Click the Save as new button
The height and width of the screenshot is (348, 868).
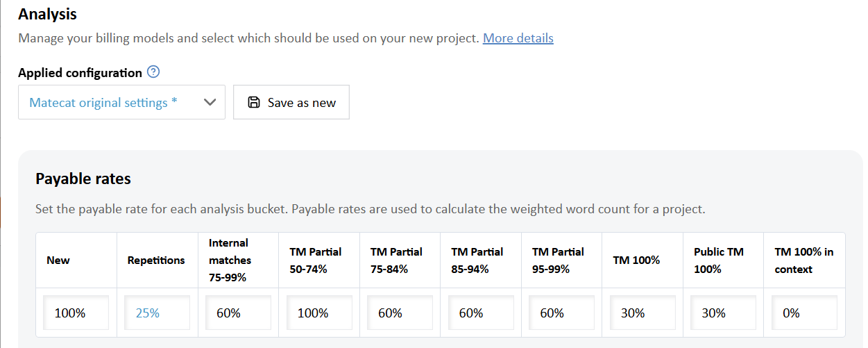pyautogui.click(x=291, y=102)
